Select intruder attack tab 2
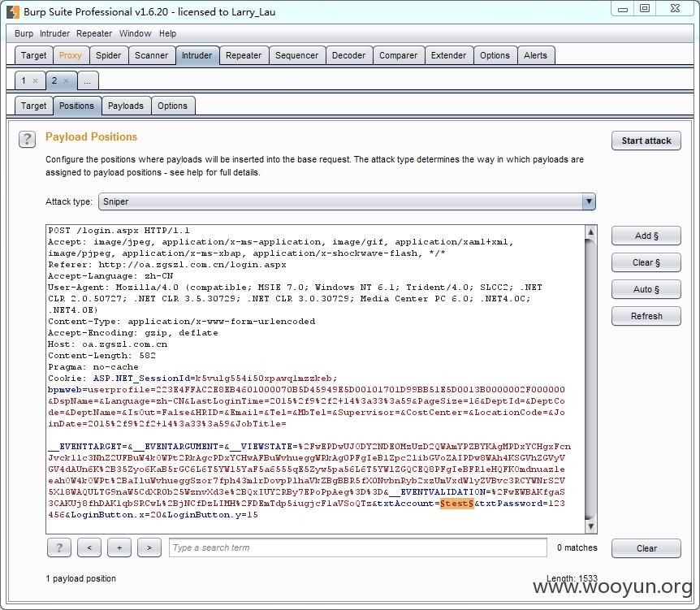The image size is (700, 610). click(x=54, y=81)
